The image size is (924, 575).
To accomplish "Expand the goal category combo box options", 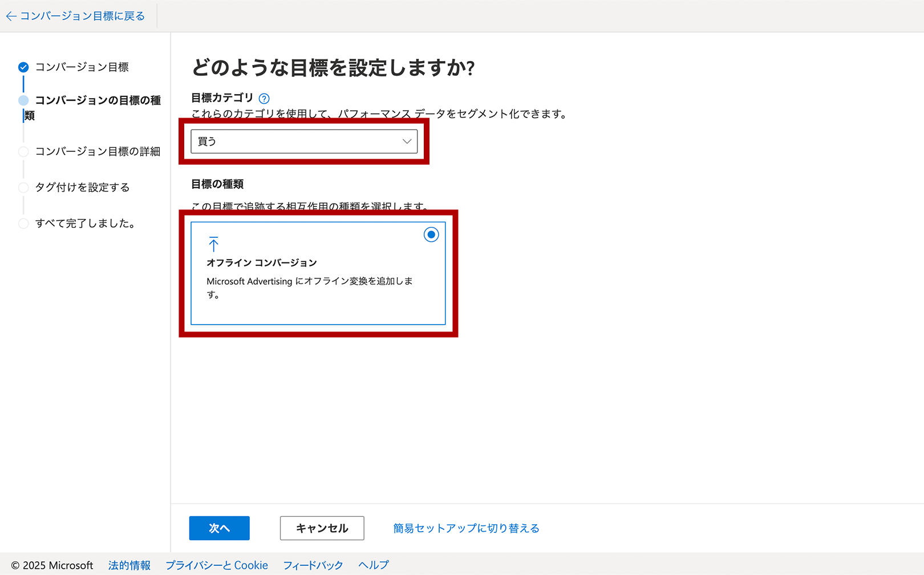I will (304, 141).
